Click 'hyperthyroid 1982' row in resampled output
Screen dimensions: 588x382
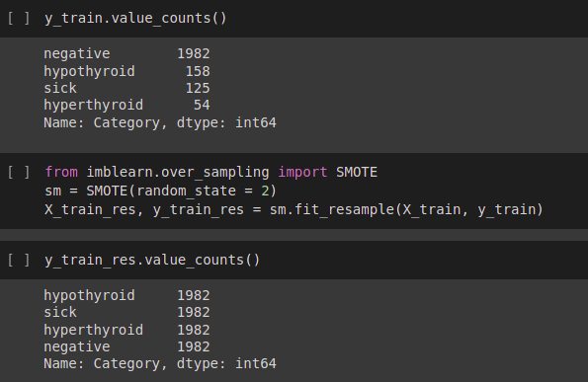pos(126,330)
